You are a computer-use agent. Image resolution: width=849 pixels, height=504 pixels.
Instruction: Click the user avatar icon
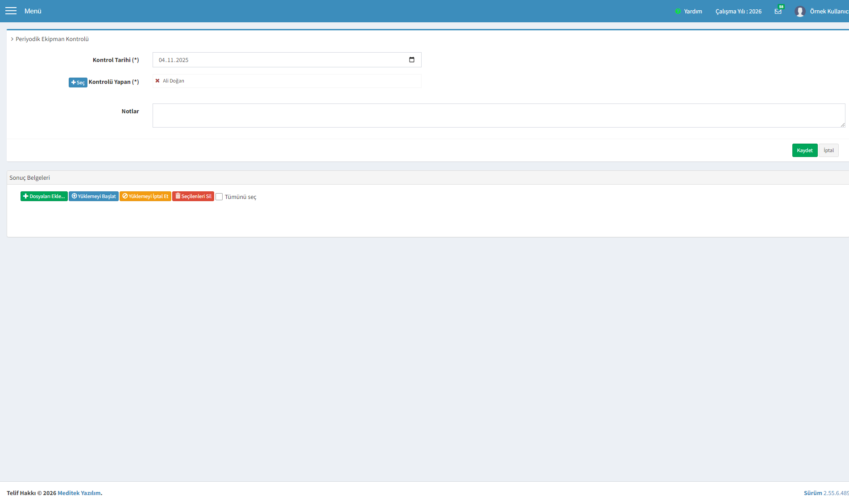pos(800,12)
